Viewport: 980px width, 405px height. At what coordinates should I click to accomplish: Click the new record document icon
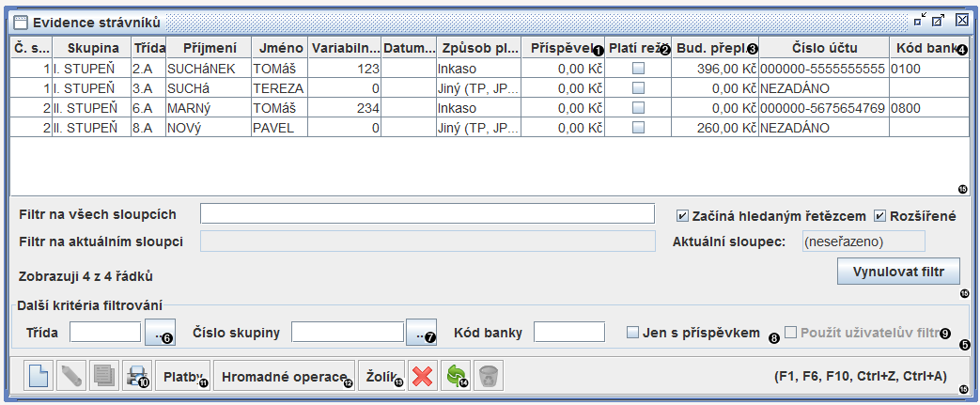pyautogui.click(x=38, y=377)
